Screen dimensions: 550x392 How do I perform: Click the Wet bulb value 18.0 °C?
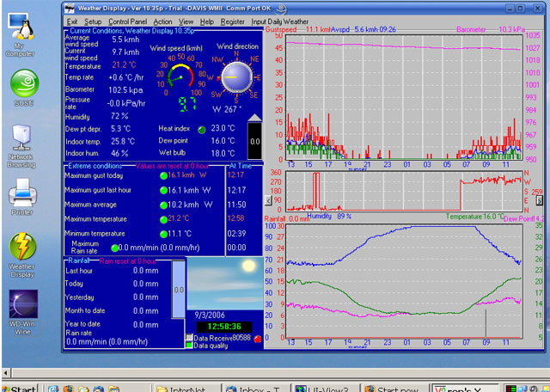point(223,153)
